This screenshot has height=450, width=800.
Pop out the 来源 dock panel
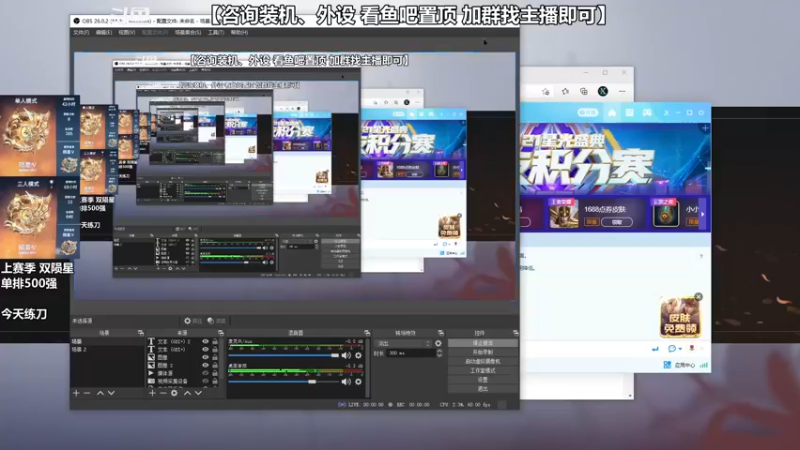click(x=221, y=333)
